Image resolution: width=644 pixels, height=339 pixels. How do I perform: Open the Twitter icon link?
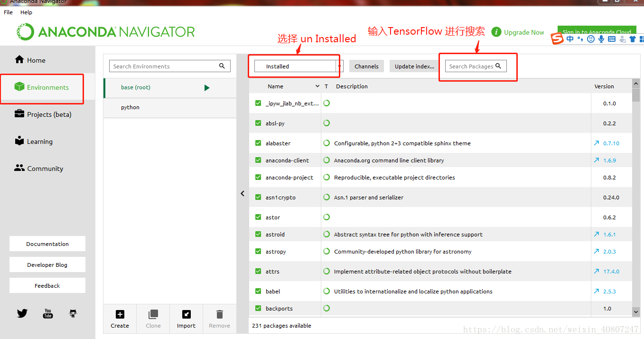(22, 313)
